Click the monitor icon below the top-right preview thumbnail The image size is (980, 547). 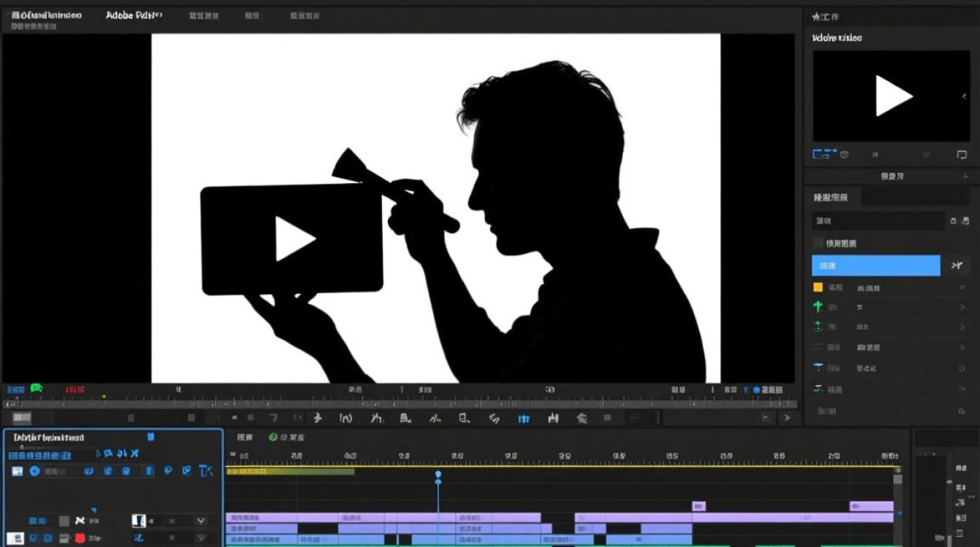click(961, 155)
